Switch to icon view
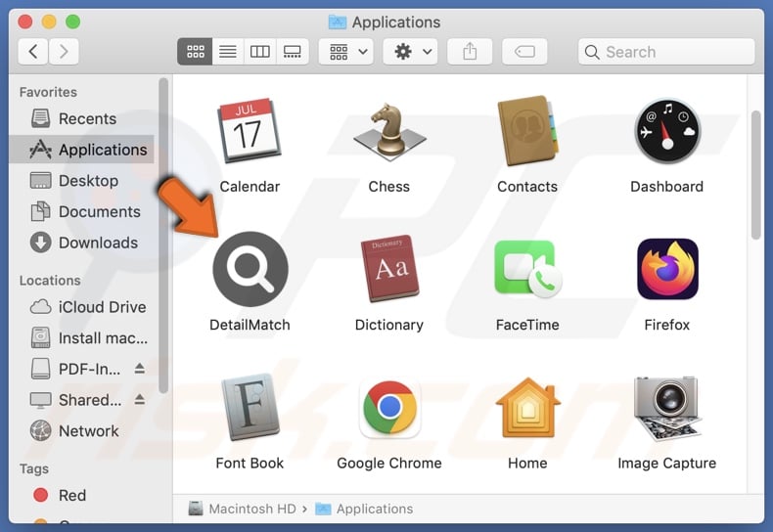Viewport: 773px width, 532px height. pos(196,51)
